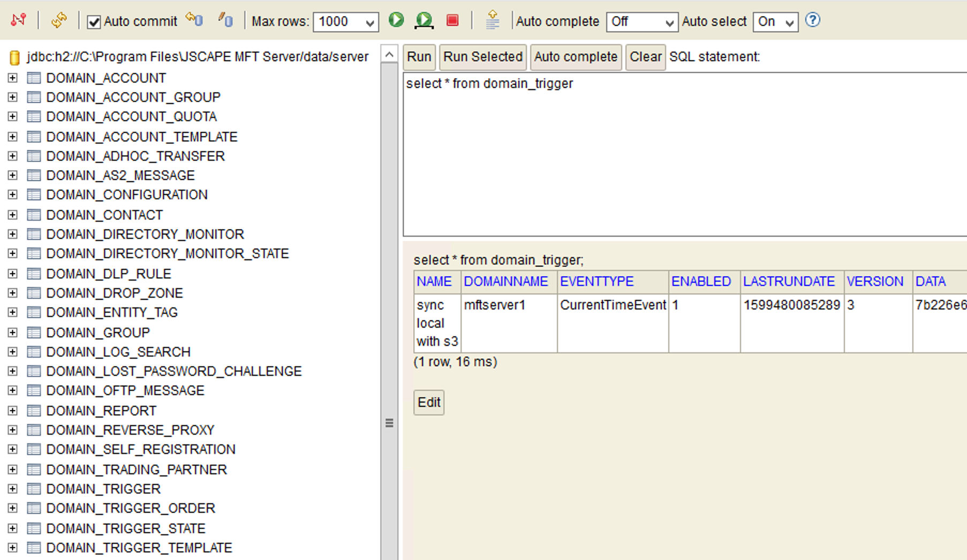Click the DOMAIN_CONTACT table icon
The width and height of the screenshot is (967, 560).
tap(34, 215)
